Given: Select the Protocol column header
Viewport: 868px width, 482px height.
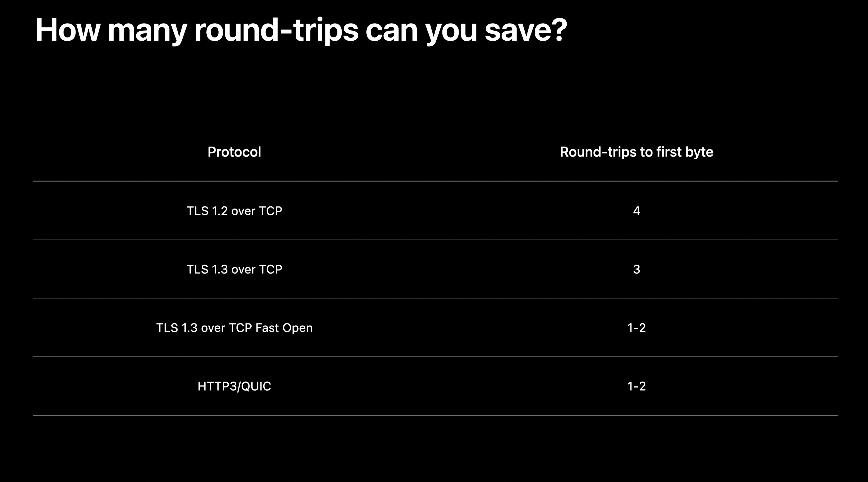Looking at the screenshot, I should 234,152.
